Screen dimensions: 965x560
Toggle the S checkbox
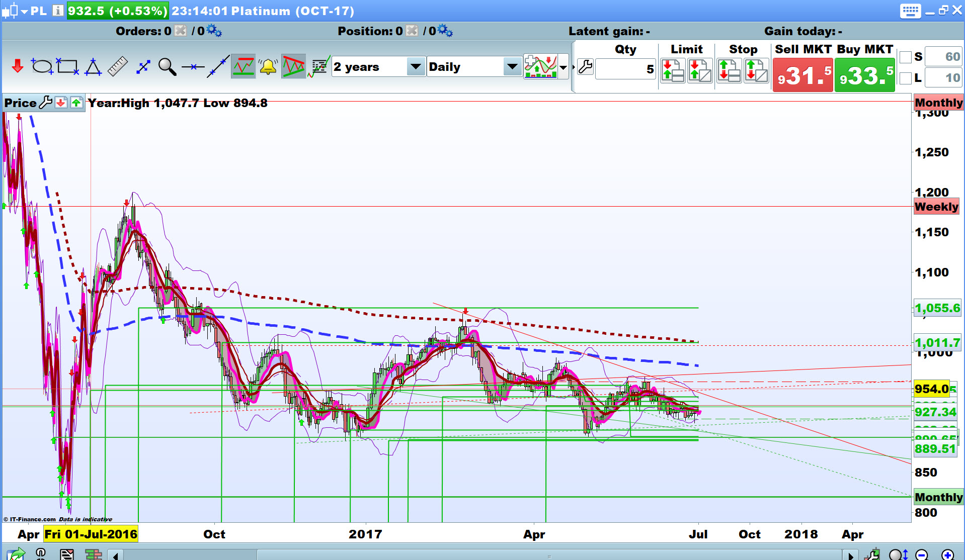[906, 57]
